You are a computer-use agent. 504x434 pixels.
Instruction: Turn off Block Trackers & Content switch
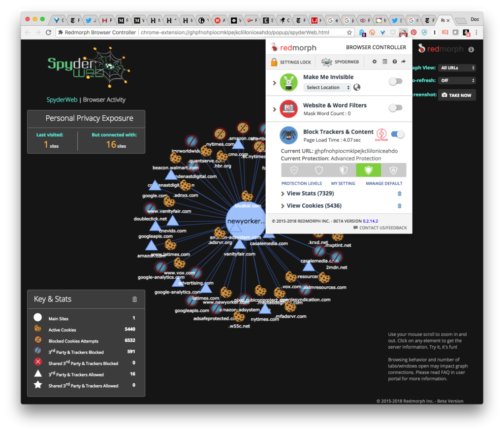click(x=398, y=134)
